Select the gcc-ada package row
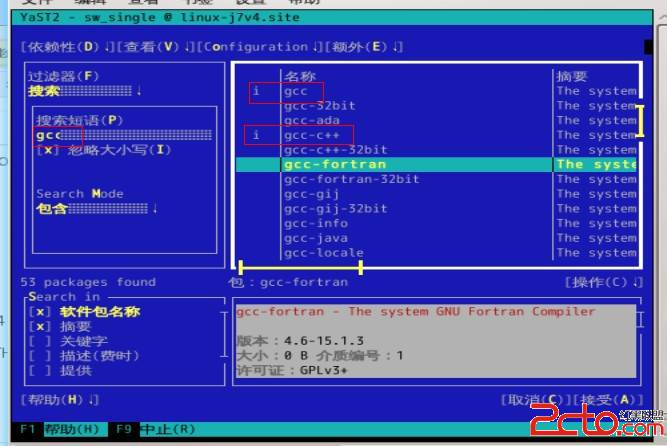The height and width of the screenshot is (446, 667). [436, 120]
